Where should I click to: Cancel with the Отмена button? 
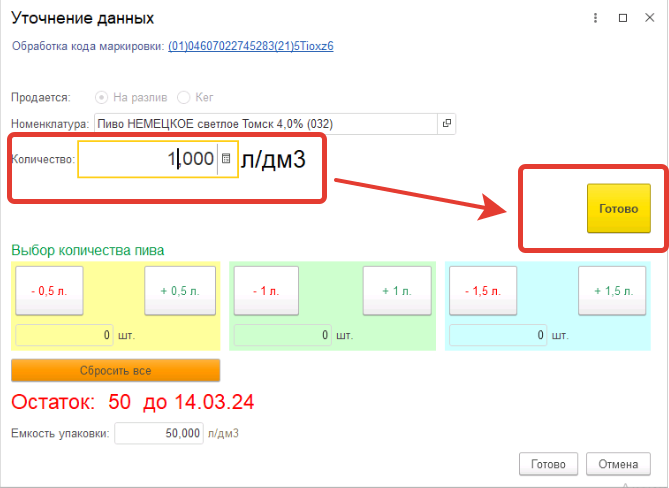(x=618, y=464)
